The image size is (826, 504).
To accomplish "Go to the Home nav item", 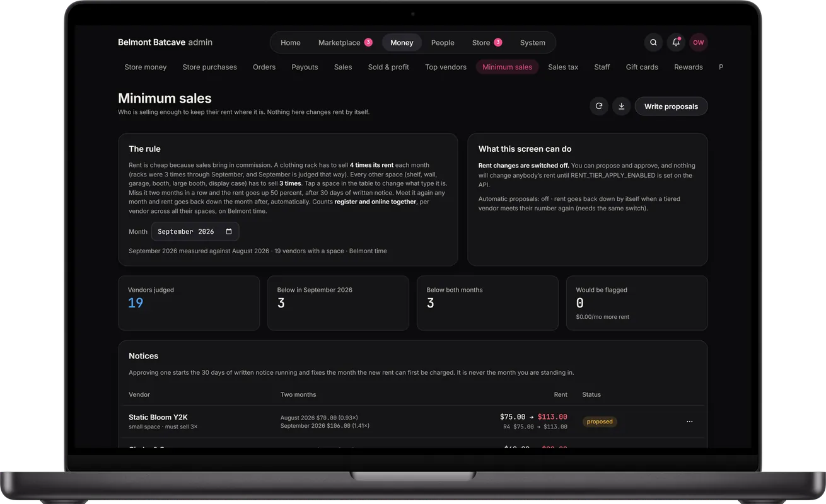I will coord(291,43).
